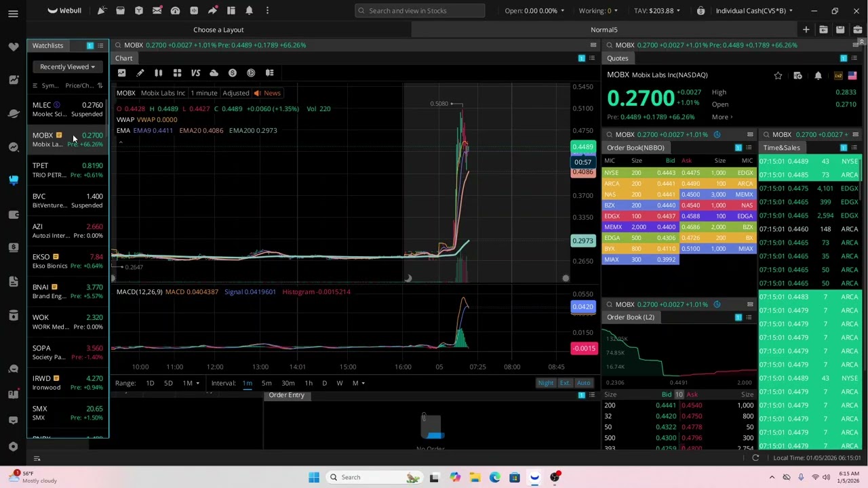Click the VS compare symbols icon
The image size is (868, 488).
click(x=195, y=73)
